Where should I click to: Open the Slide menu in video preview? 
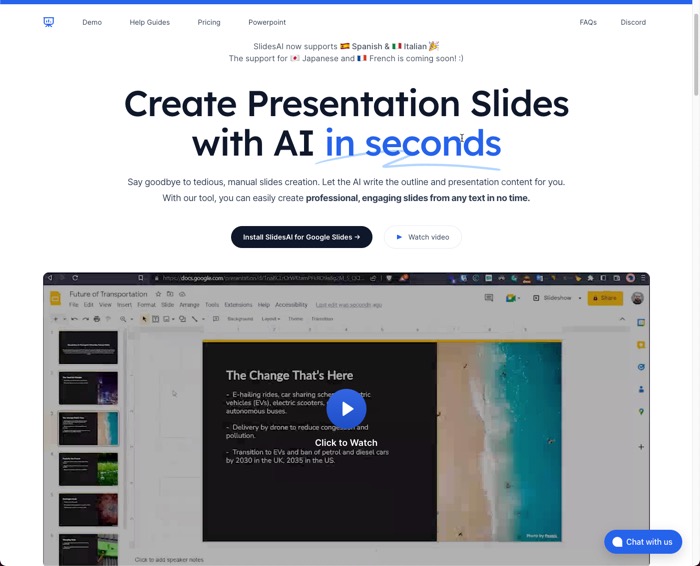click(x=167, y=305)
